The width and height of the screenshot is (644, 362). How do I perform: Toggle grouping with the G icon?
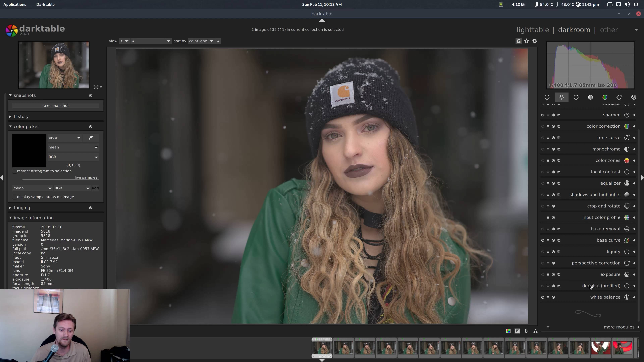tap(519, 41)
